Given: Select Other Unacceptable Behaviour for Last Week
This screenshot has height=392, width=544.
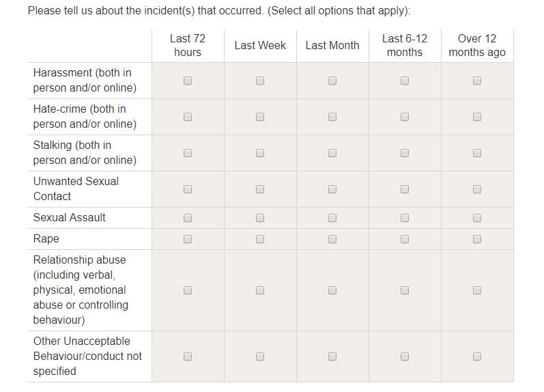Looking at the screenshot, I should tap(260, 356).
